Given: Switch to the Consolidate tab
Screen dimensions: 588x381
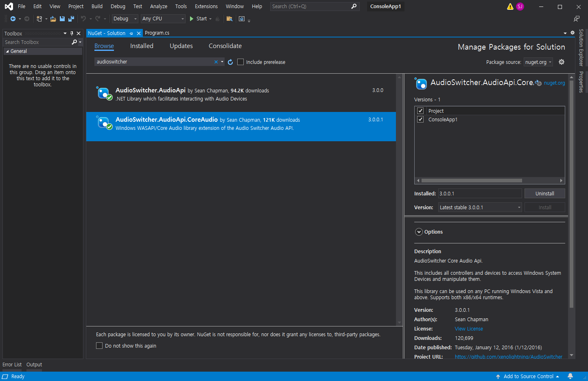Looking at the screenshot, I should click(225, 46).
